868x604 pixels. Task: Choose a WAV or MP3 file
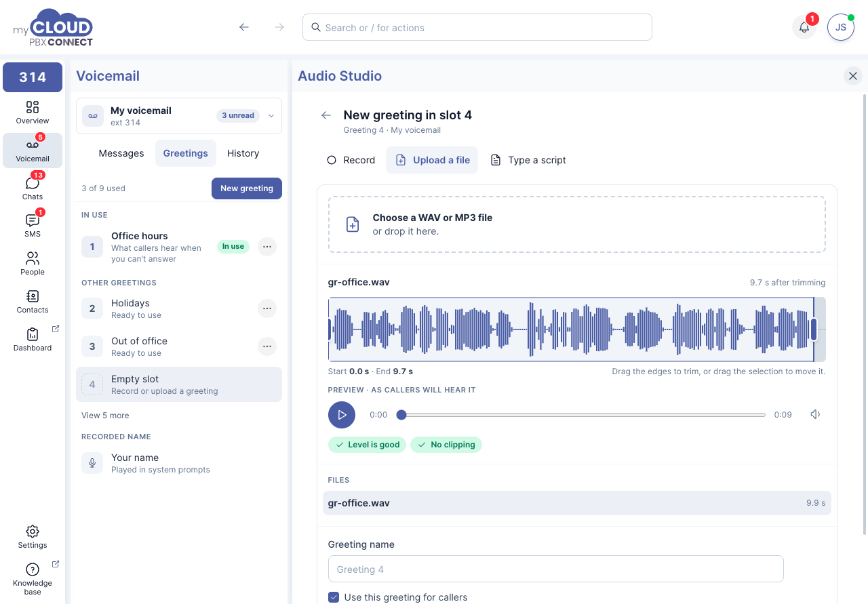[x=577, y=224]
